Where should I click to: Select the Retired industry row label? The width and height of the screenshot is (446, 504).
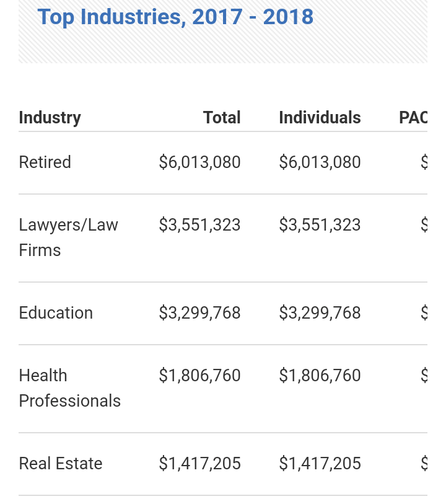pos(45,162)
